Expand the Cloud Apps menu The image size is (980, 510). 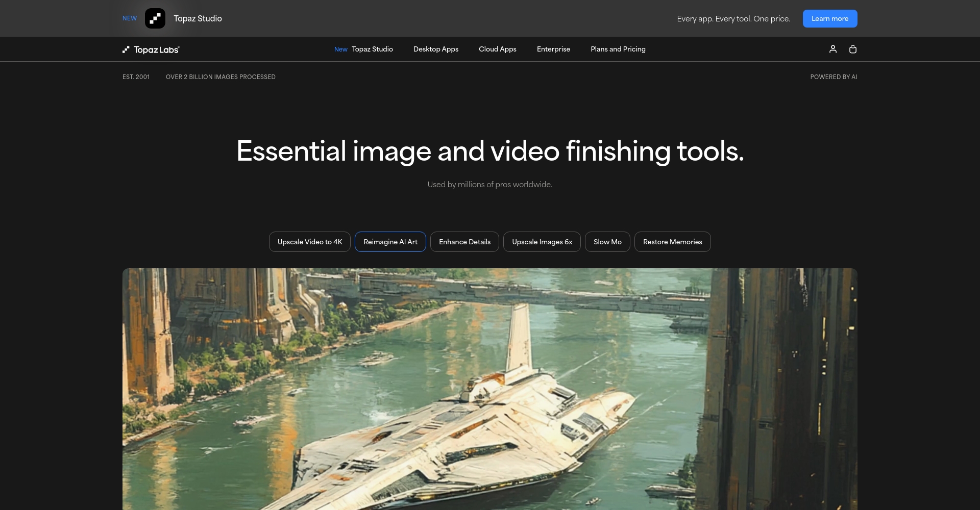(497, 49)
